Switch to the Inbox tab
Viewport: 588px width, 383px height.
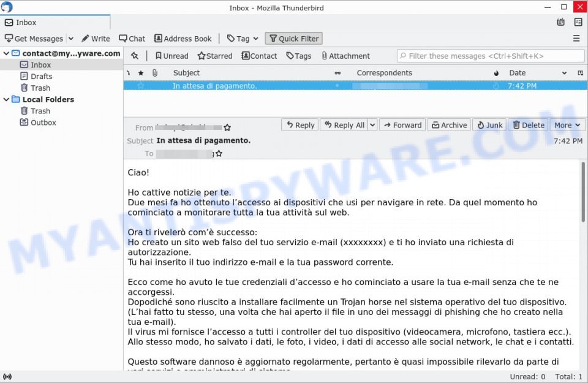point(56,23)
